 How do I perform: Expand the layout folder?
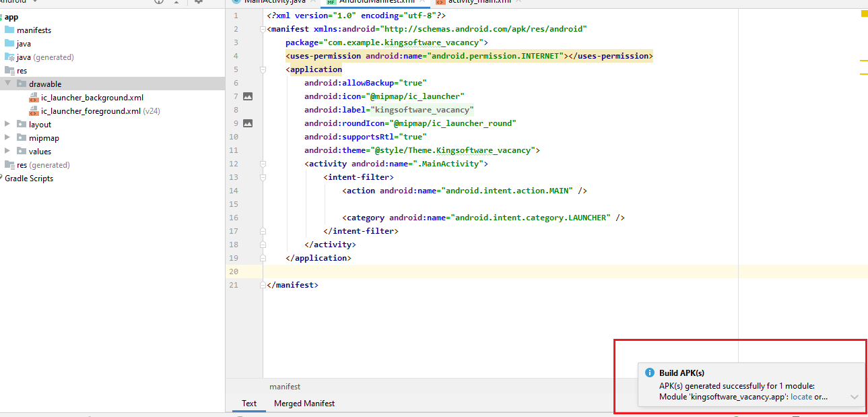pos(7,125)
